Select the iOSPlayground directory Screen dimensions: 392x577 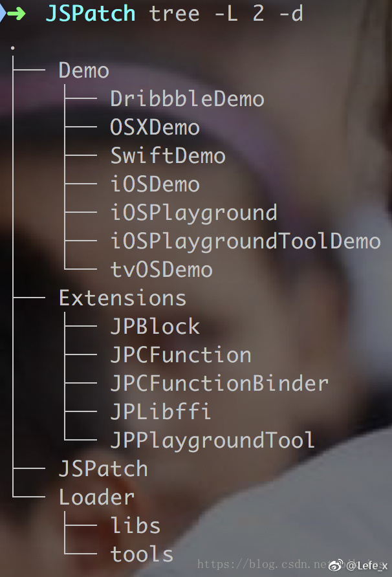[x=194, y=213]
